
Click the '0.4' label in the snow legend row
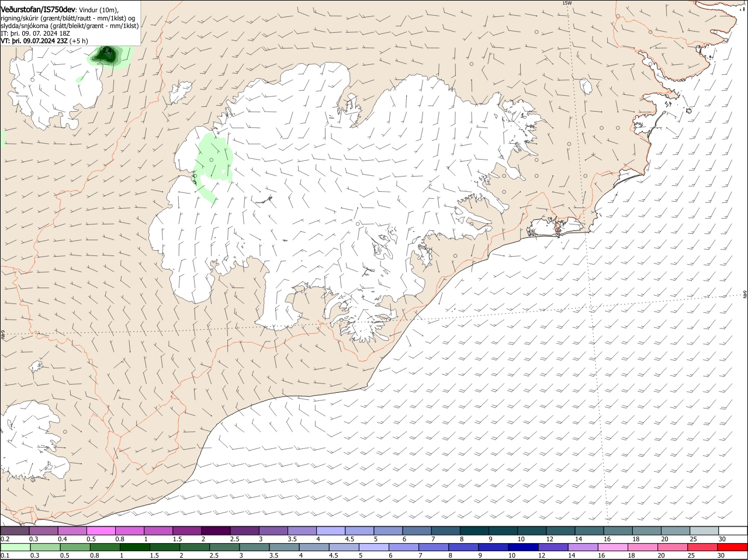[63, 539]
